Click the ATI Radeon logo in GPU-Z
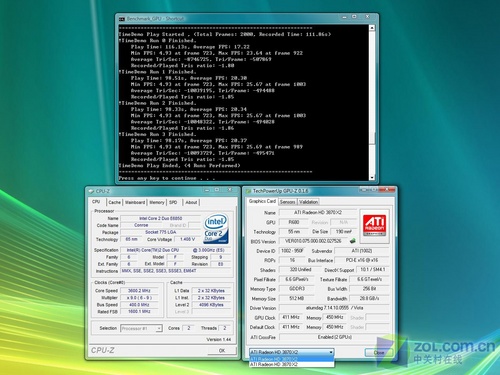500x375 pixels. [x=374, y=225]
